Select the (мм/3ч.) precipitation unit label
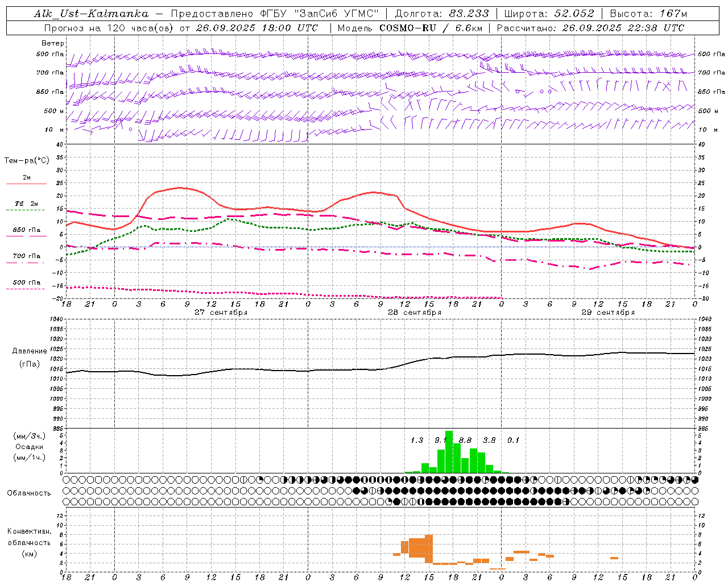Image resolution: width=728 pixels, height=582 pixels. click(x=30, y=436)
